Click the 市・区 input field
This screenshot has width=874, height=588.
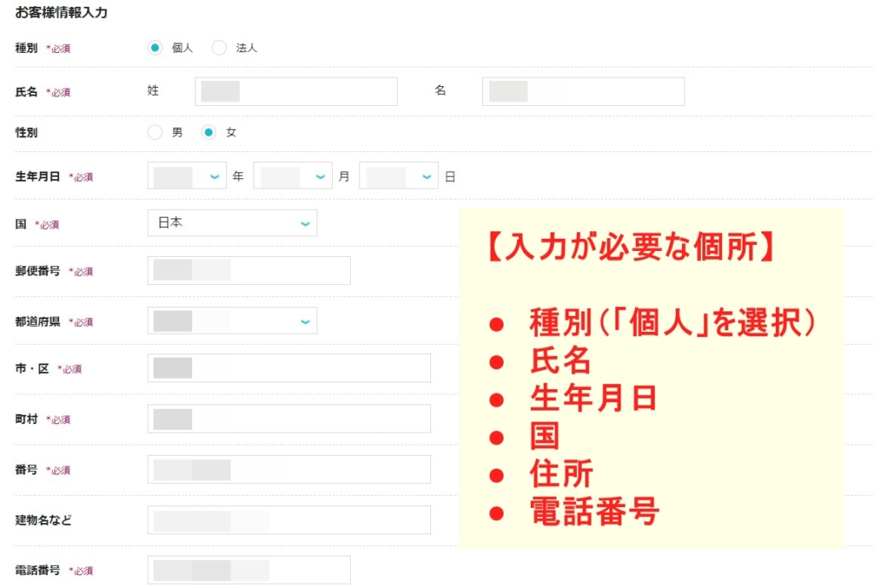288,368
